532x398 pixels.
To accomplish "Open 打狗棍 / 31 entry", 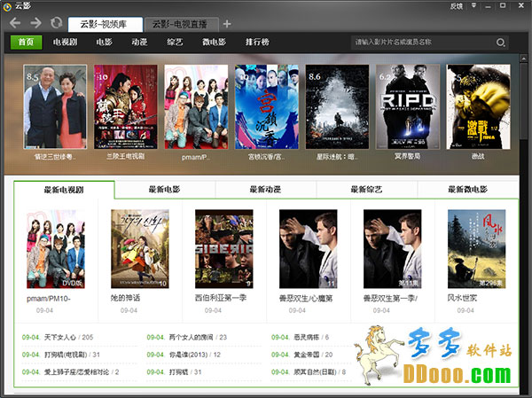I will pos(185,372).
